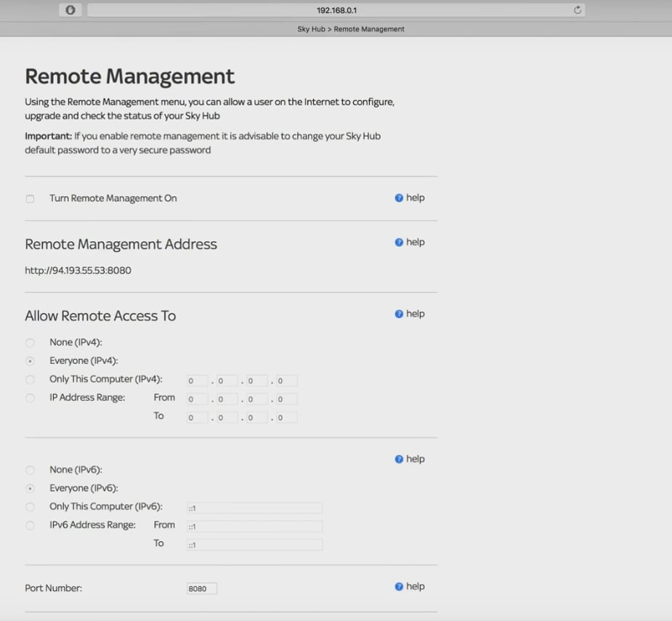672x621 pixels.
Task: Click first octet of Only This Computer (IPv4)
Action: 198,381
